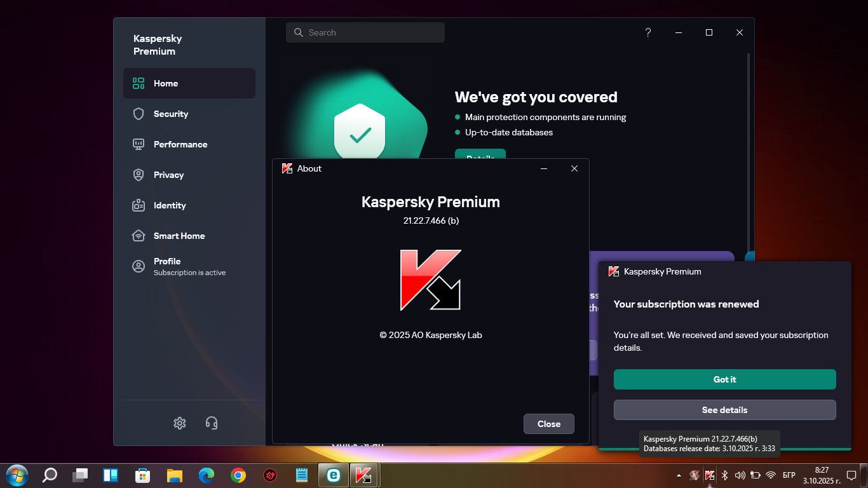Navigate to Smart Home
This screenshot has height=488, width=868.
tap(179, 236)
